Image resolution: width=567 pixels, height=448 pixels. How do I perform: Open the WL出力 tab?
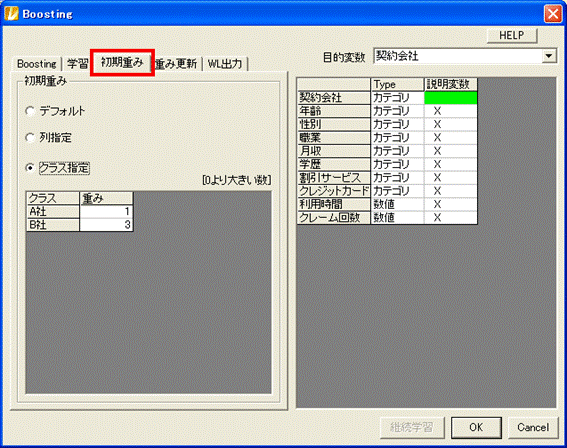(x=225, y=64)
